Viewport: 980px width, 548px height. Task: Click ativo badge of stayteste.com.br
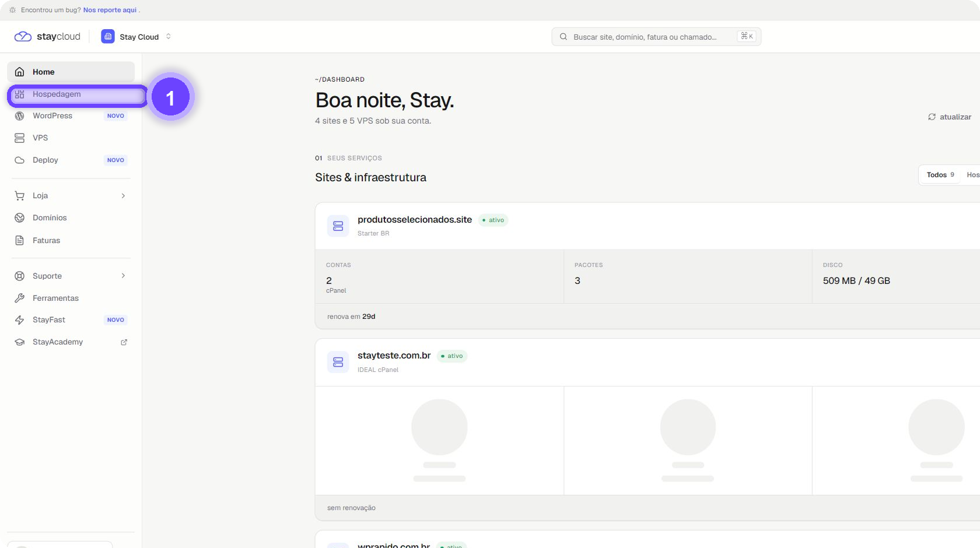452,356
